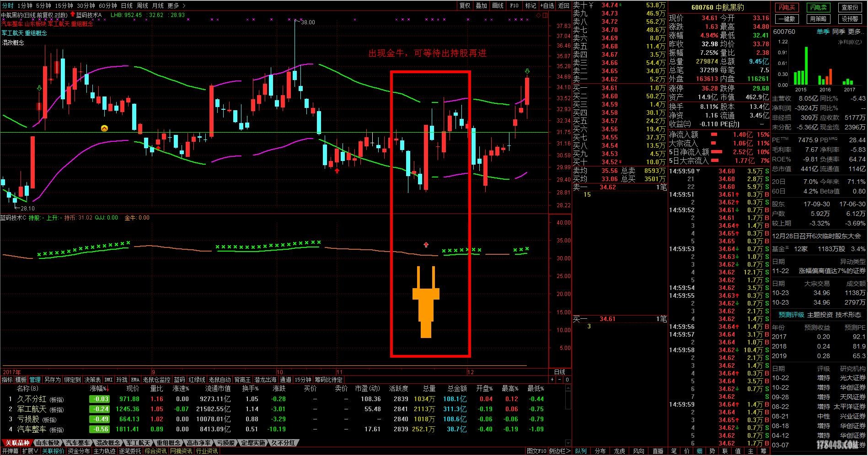Click the 设预警 alert button
Image resolution: width=868 pixels, height=456 pixels.
[850, 19]
